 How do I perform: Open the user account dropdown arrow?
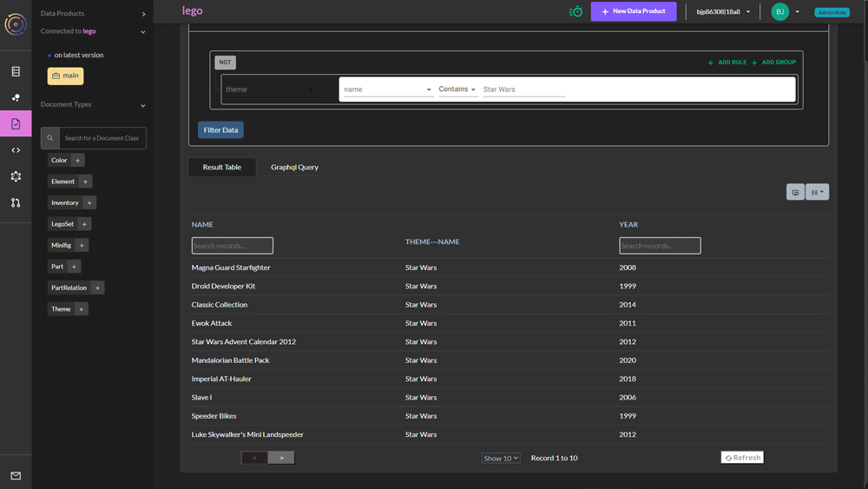coord(797,11)
